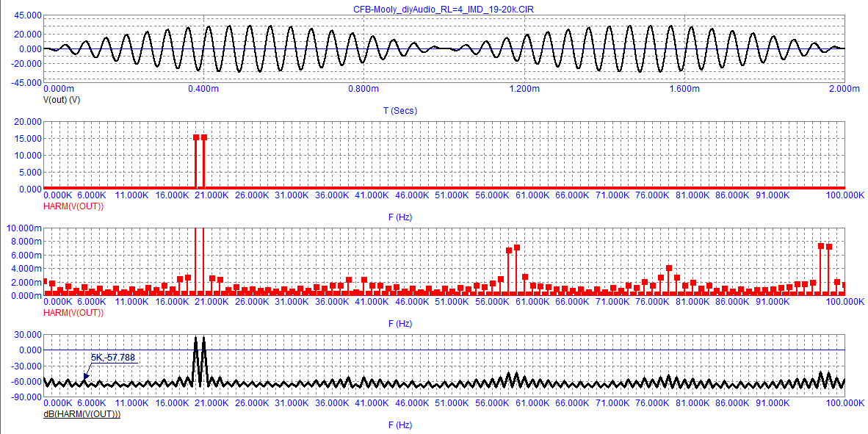Viewport: 868px width, 434px height.
Task: Click the 10.000 value on the linear harmonics axis
Action: coord(28,156)
